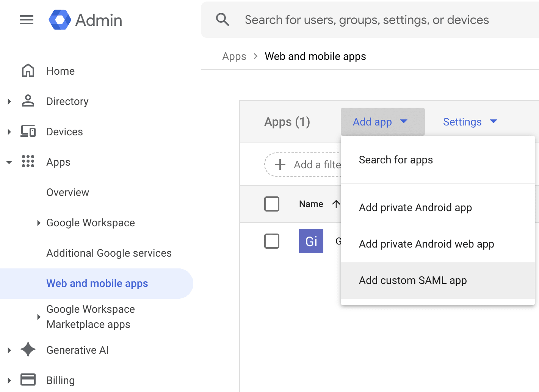Click the Billing card icon
Screen dimensions: 539x392
click(28, 380)
